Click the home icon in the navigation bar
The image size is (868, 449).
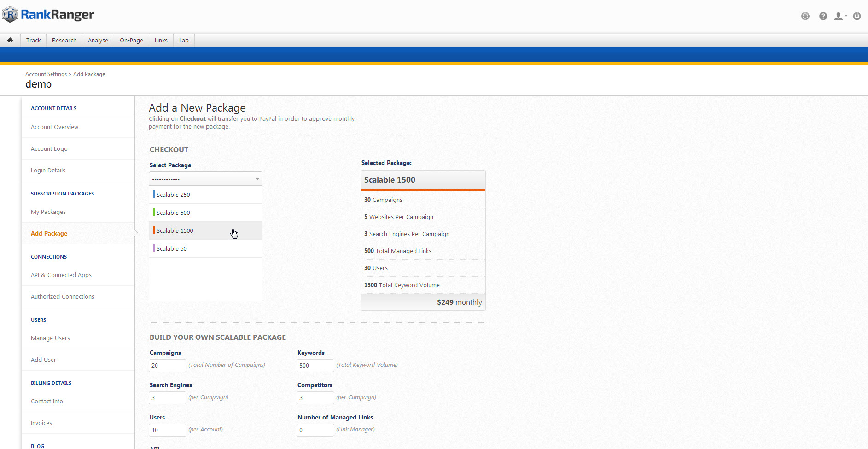click(10, 40)
